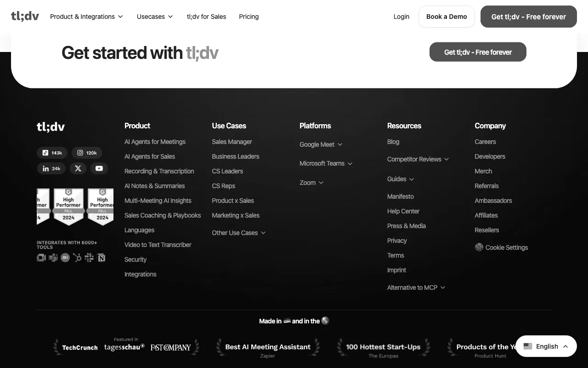This screenshot has height=368, width=588.
Task: Open Sales Manager use case
Action: [x=232, y=142]
